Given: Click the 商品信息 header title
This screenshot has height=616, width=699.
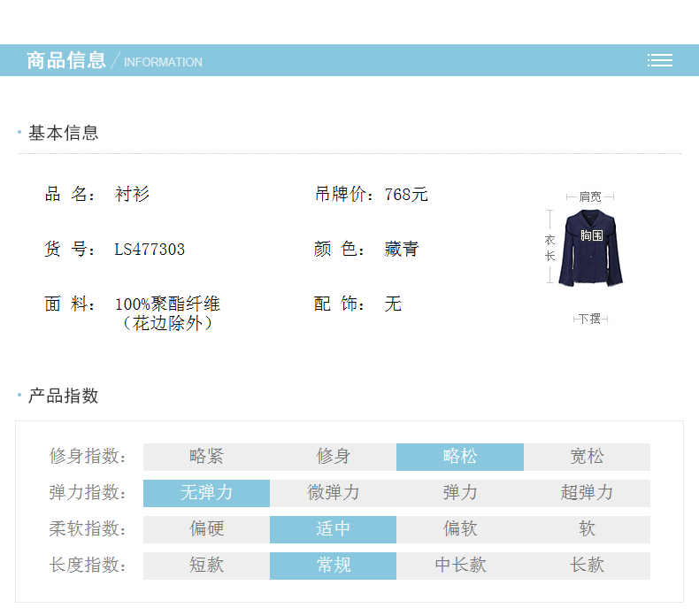Looking at the screenshot, I should click(66, 60).
